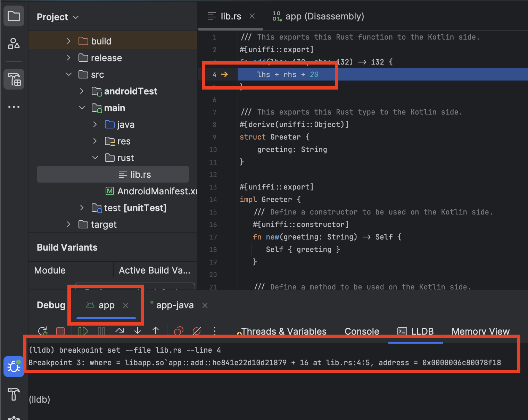
Task: Step over the current line
Action: [119, 331]
